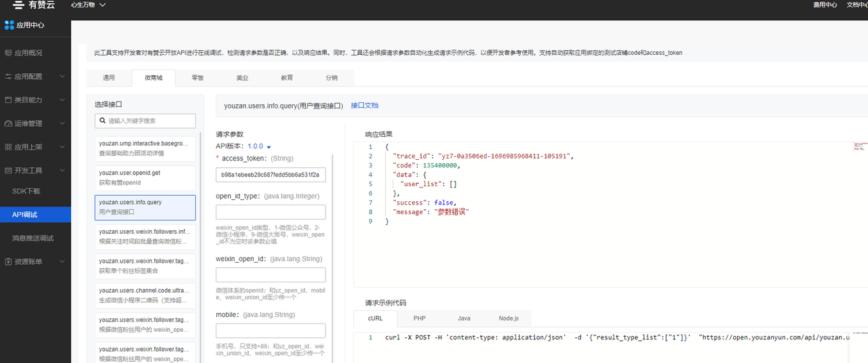Screen dimensions: 868x363
Task: Click the 选择接口 heading
Action: point(108,104)
